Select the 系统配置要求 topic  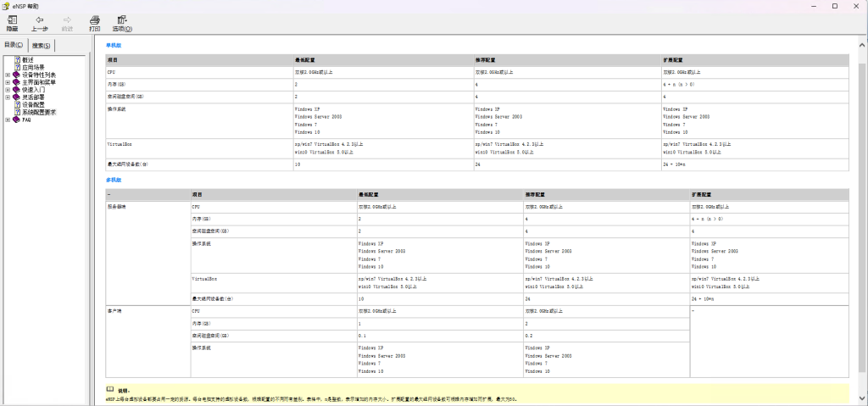[39, 113]
